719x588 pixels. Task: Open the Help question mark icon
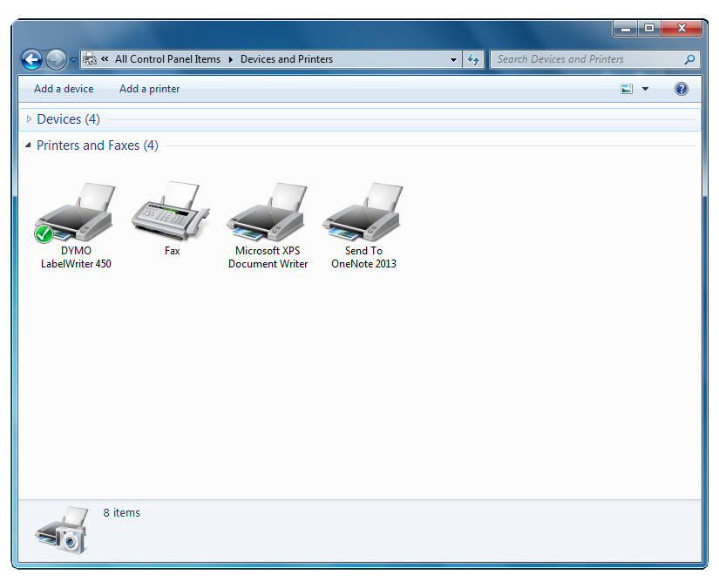click(x=681, y=89)
